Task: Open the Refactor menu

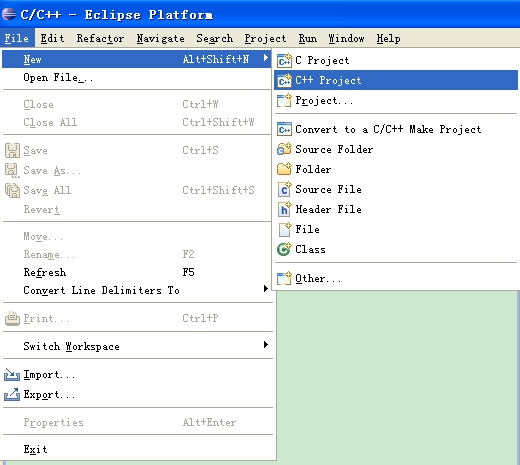Action: click(100, 38)
